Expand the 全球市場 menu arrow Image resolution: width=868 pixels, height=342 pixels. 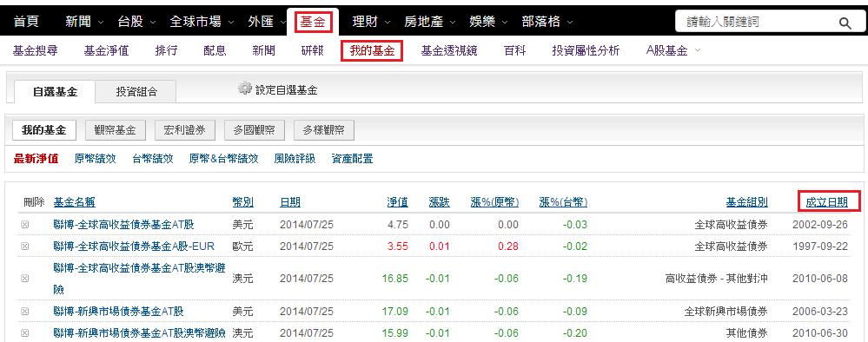click(231, 23)
